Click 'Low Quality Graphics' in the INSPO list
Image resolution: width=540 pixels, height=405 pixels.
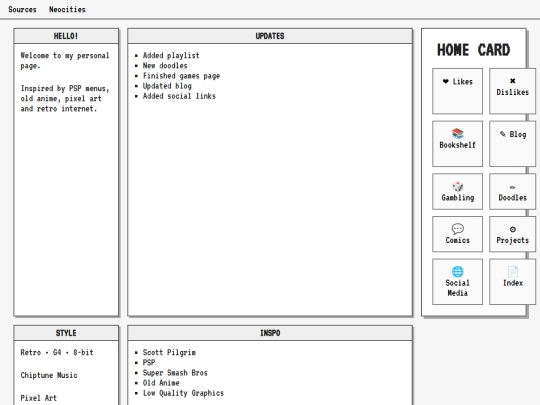click(x=183, y=393)
